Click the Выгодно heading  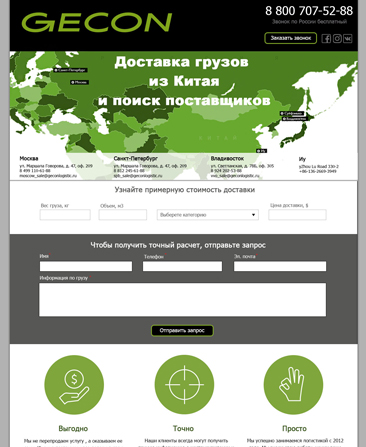click(x=73, y=428)
